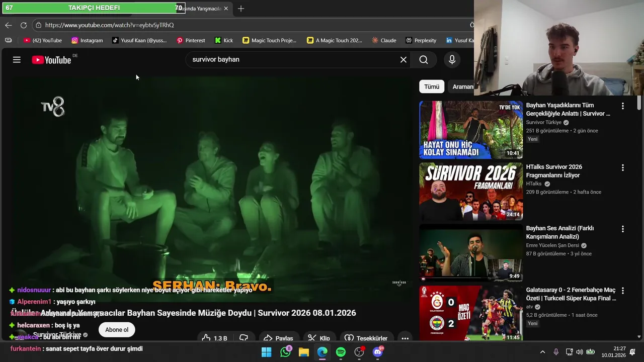Share the video with Paylaş
Screen dimensions: 644x362
278,338
